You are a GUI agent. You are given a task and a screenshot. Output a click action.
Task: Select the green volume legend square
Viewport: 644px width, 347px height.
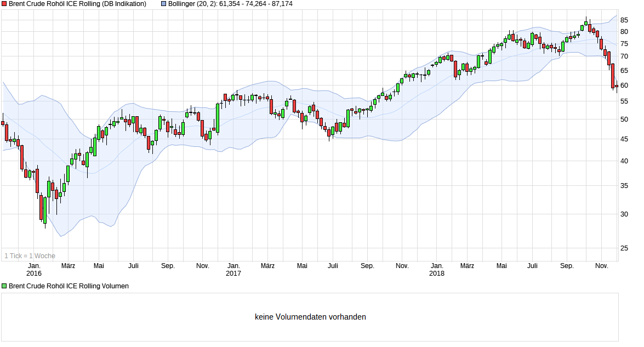coord(4,286)
